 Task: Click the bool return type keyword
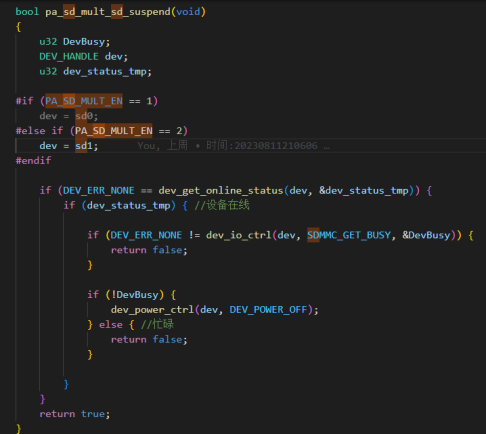27,12
